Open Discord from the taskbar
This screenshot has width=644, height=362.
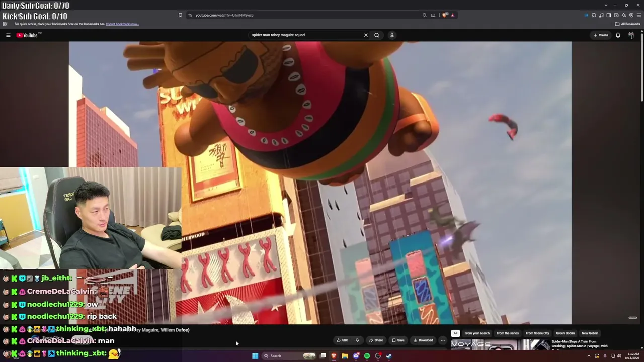[x=356, y=356]
